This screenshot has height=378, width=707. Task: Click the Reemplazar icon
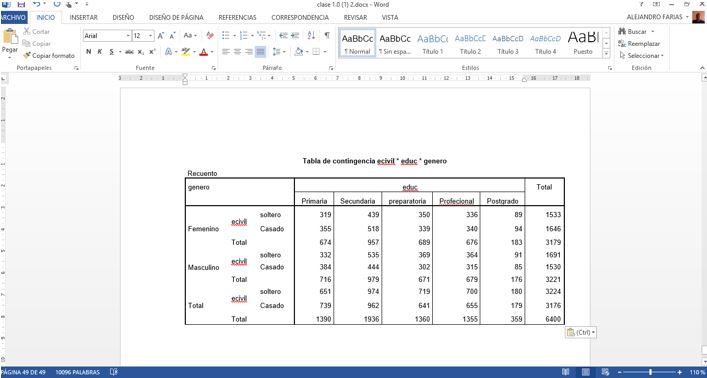click(622, 44)
